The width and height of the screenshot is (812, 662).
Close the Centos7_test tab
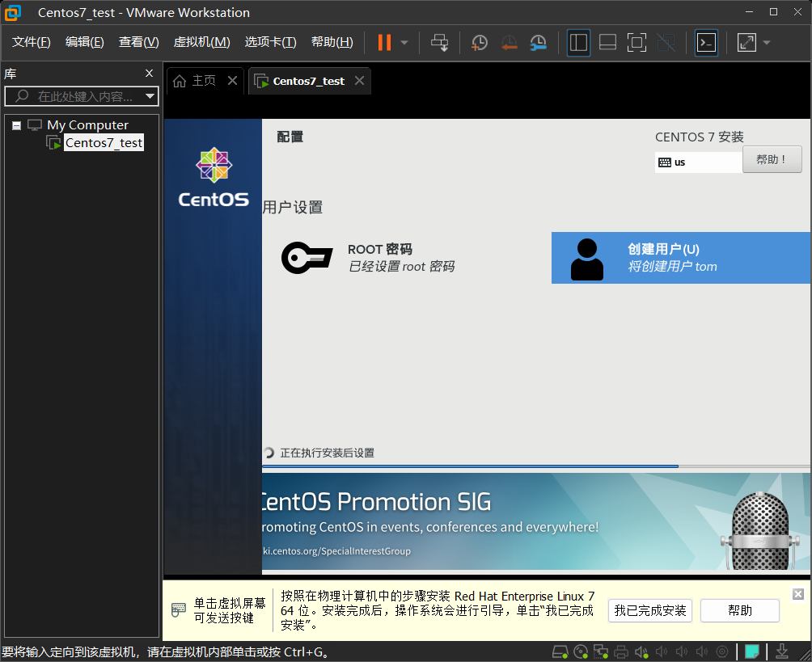(x=359, y=81)
